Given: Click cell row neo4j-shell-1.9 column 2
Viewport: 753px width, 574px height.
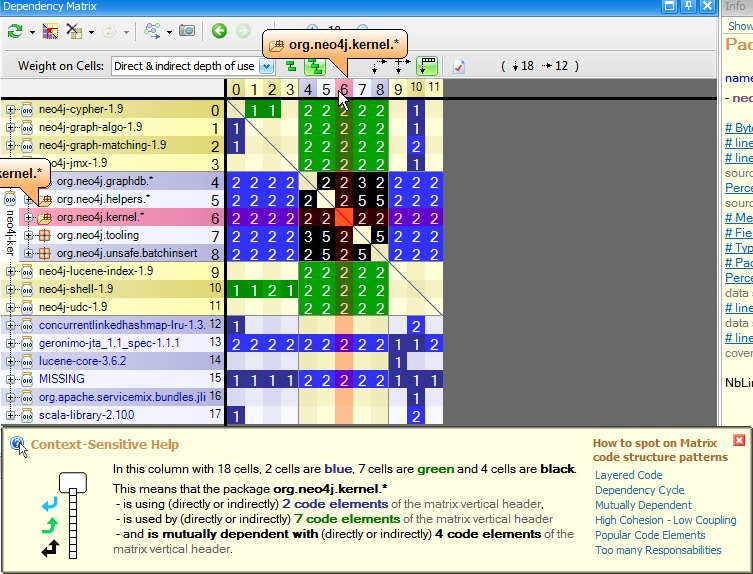Looking at the screenshot, I should click(272, 289).
